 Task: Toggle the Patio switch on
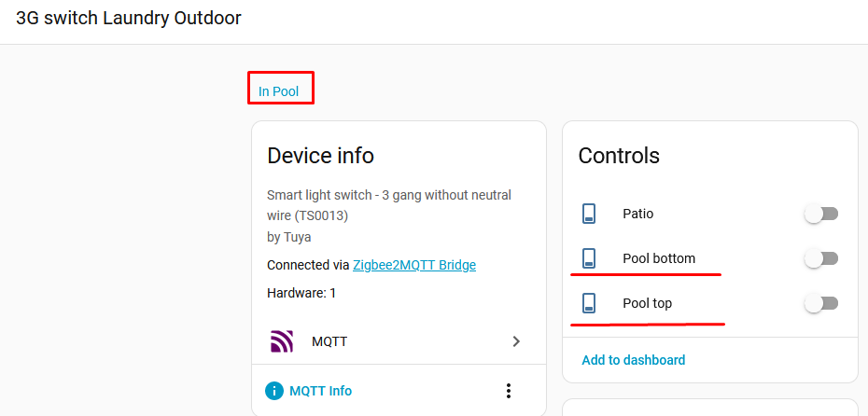[x=821, y=214]
